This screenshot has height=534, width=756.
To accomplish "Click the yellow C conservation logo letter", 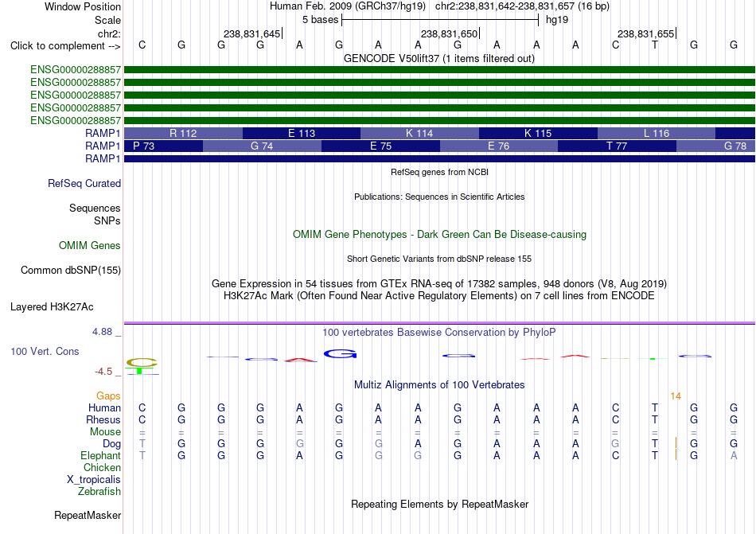I will click(142, 362).
